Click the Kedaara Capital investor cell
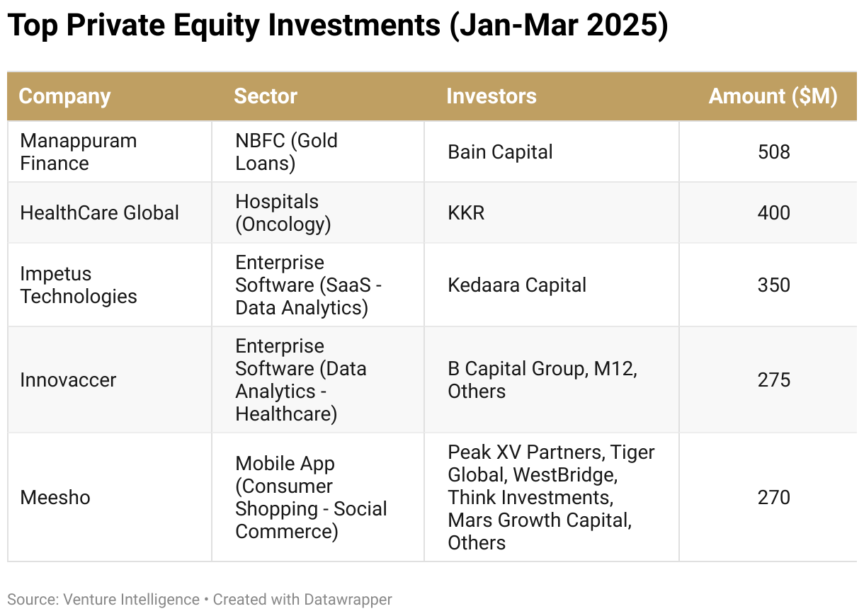Viewport: 864px width, 616px height. (x=517, y=285)
